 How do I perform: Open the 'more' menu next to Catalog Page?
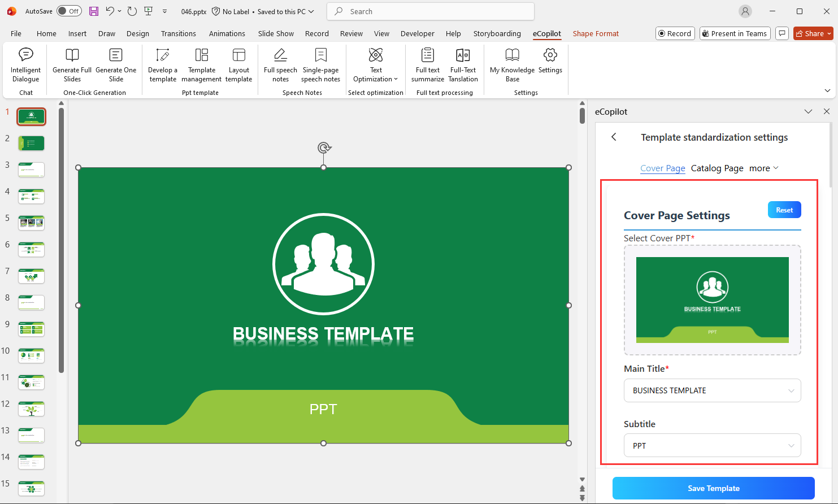pyautogui.click(x=763, y=168)
